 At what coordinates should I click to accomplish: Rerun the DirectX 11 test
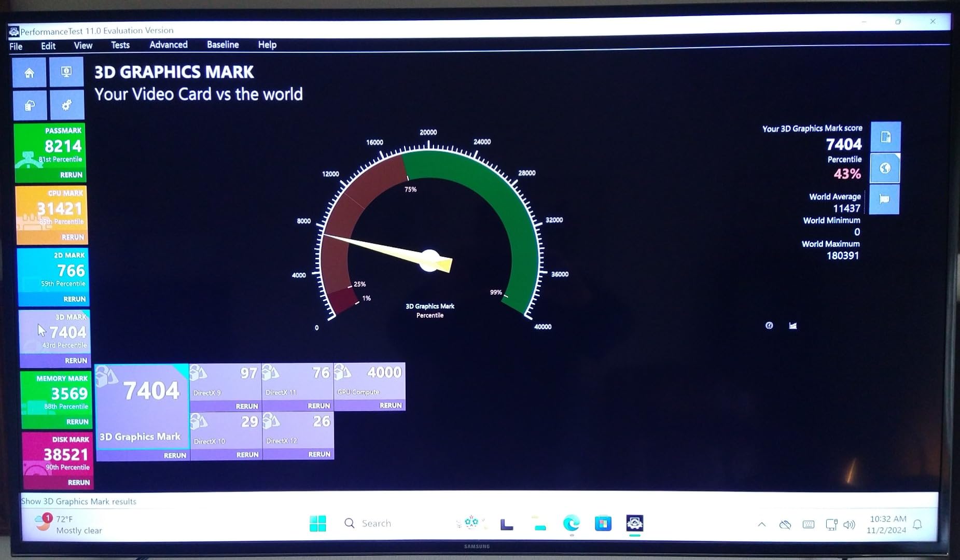point(319,405)
